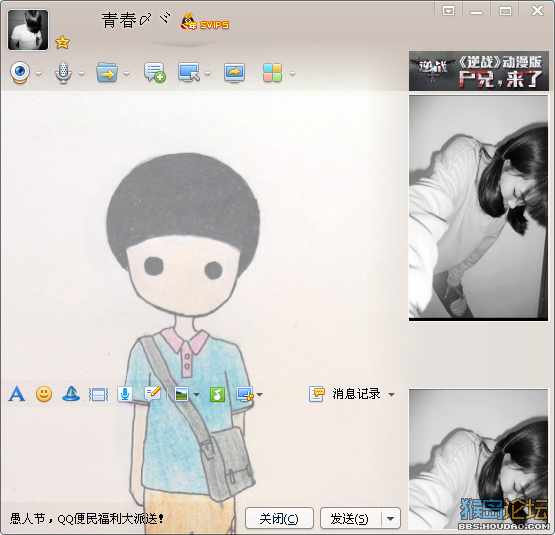Viewport: 555px width, 535px height.
Task: Send a window shake with the vibrate icon
Action: pyautogui.click(x=98, y=394)
